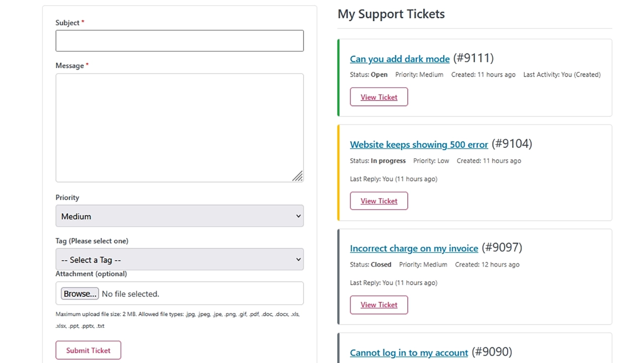Viewport: 644px width, 363px height.
Task: Click the Message field label
Action: click(x=69, y=66)
